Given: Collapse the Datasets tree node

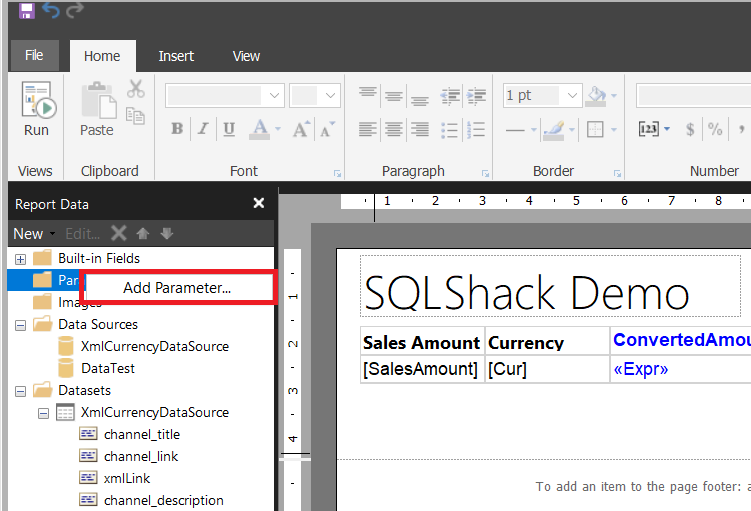Looking at the screenshot, I should [x=20, y=390].
